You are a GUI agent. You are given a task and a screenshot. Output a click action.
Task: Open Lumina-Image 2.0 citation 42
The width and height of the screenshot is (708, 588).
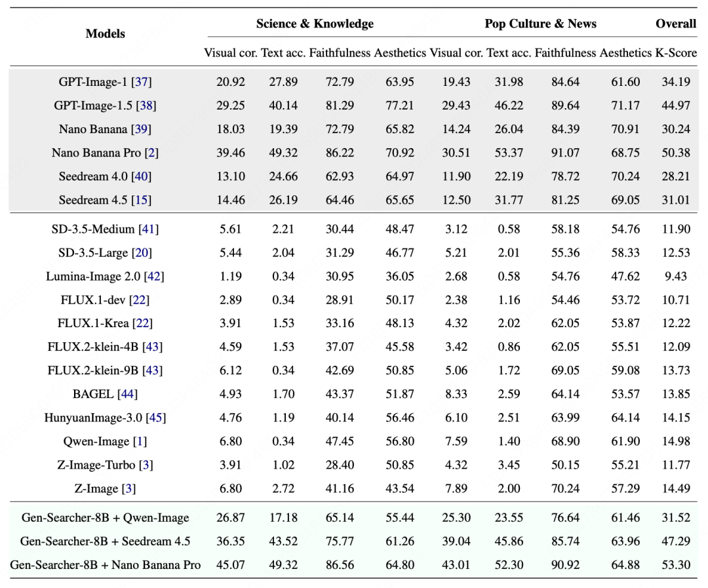[153, 276]
